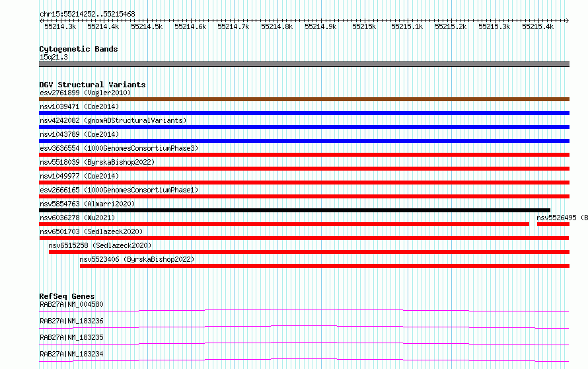The height and width of the screenshot is (369, 588).
Task: Click the brown esv2761899 variant bar
Action: pyautogui.click(x=304, y=99)
